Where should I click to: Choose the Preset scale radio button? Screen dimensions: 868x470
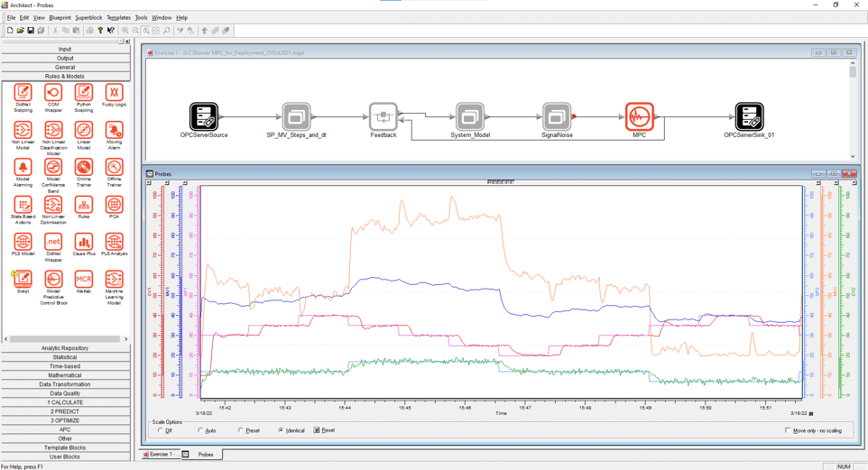pos(241,430)
